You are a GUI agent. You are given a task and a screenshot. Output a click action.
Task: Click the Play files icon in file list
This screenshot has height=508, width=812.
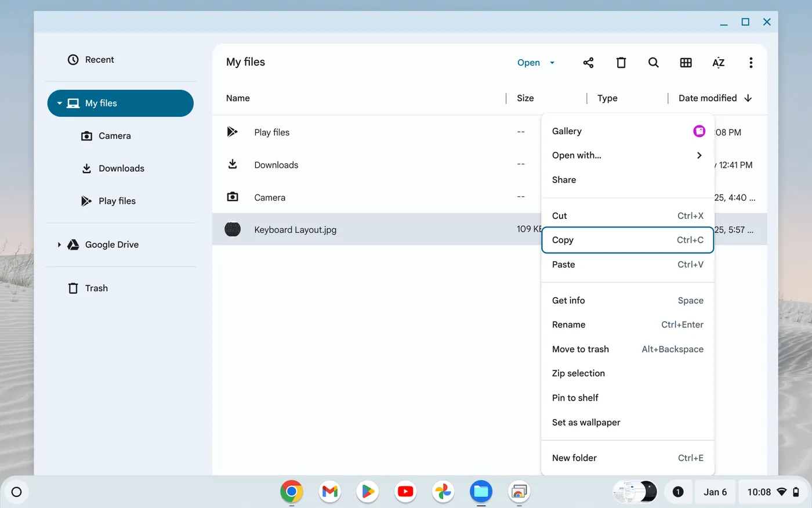point(232,132)
